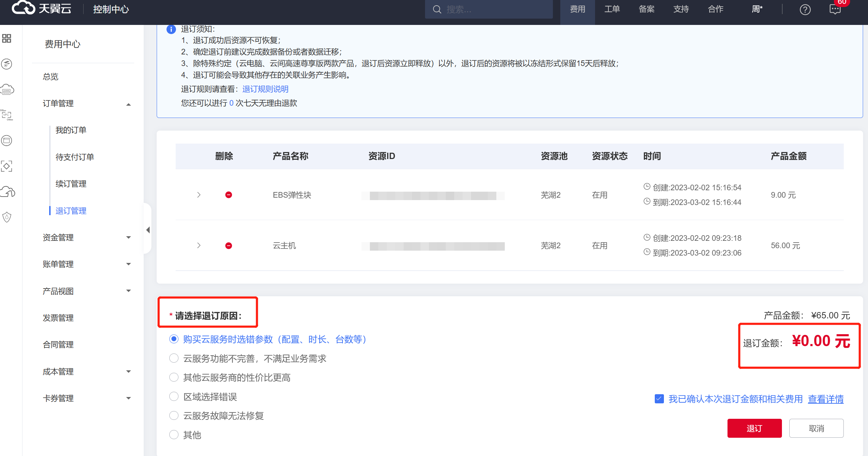Click the grid services icon in sidebar

click(x=7, y=38)
